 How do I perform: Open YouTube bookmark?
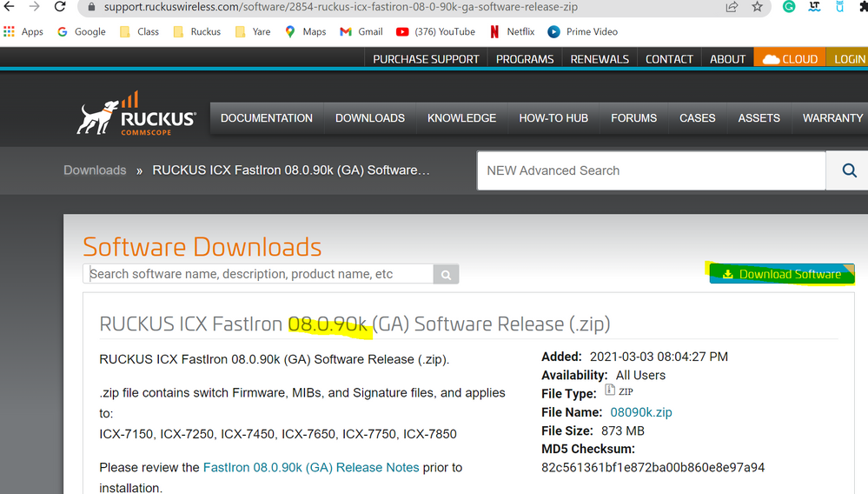pyautogui.click(x=435, y=31)
